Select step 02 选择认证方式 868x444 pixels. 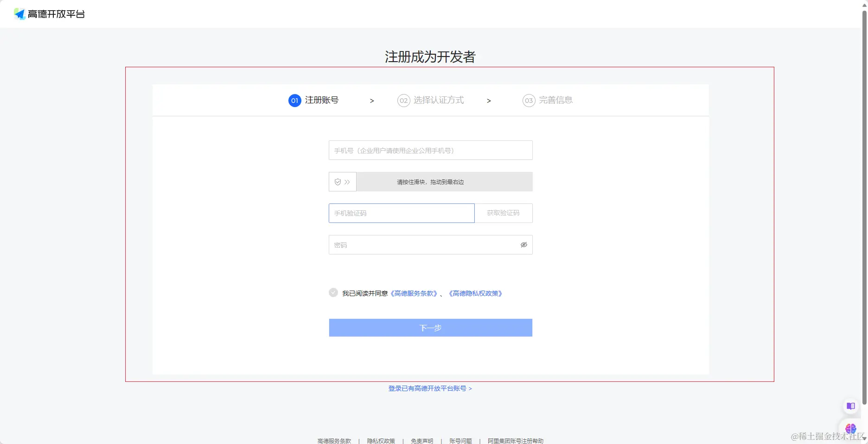(430, 100)
